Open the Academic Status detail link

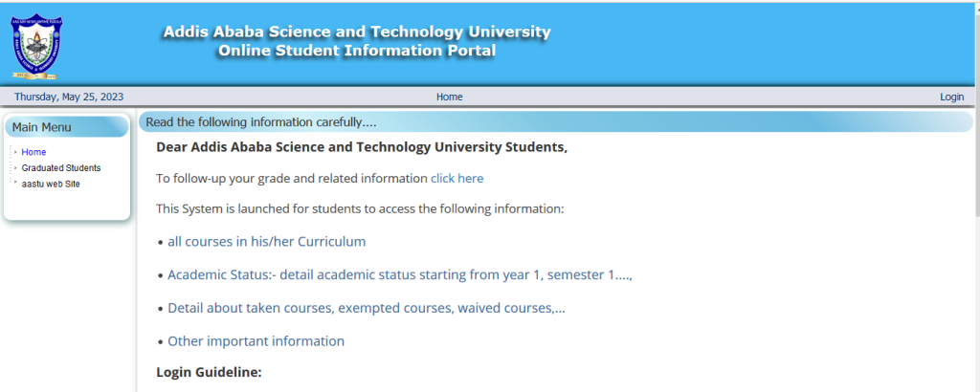[400, 275]
